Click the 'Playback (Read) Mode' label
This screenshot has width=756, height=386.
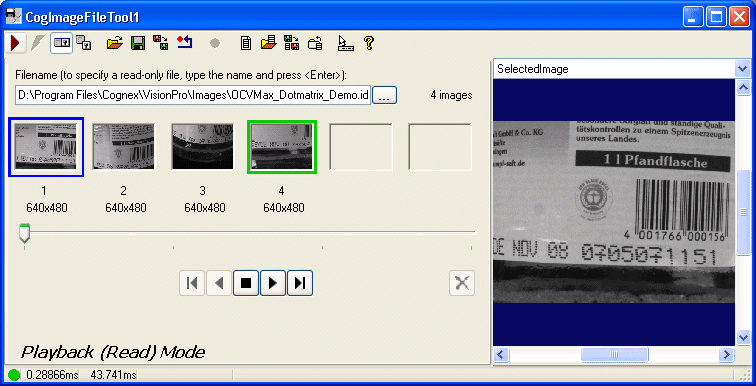tap(113, 352)
